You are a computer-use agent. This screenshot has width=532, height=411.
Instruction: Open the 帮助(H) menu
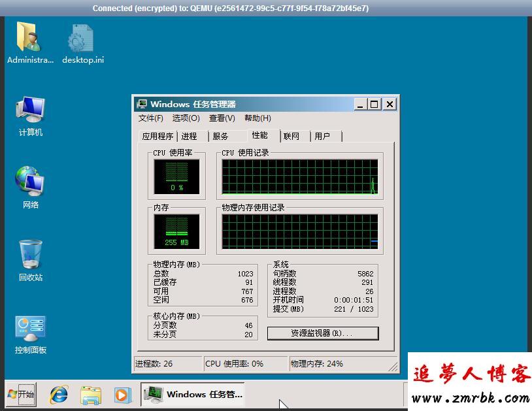click(258, 118)
